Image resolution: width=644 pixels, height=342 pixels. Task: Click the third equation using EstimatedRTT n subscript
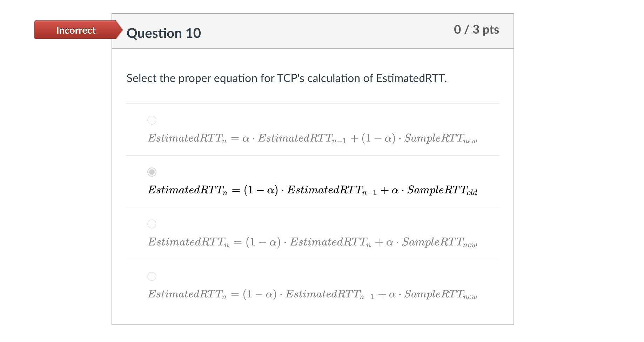(x=312, y=242)
